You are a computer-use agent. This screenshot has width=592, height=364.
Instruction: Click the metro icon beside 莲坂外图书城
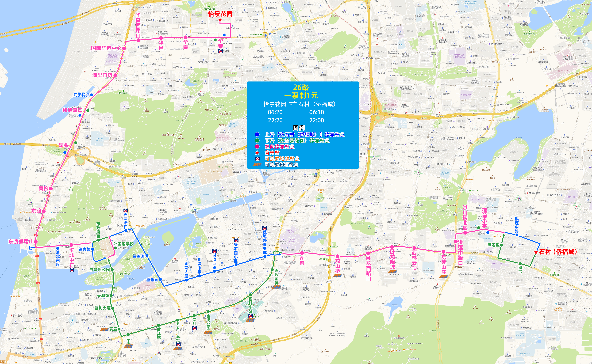pyautogui.click(x=265, y=228)
